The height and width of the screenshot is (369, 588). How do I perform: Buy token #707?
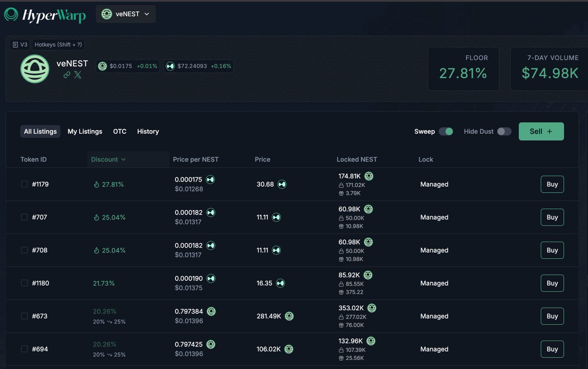552,217
